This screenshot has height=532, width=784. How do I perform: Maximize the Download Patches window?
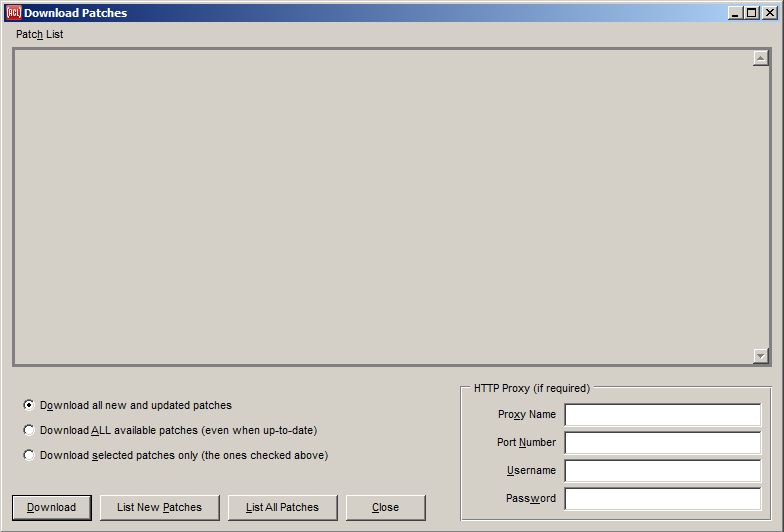752,13
